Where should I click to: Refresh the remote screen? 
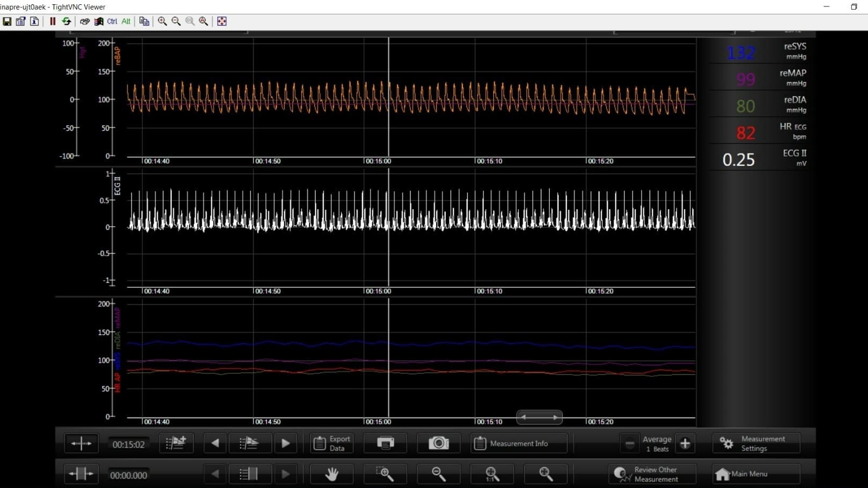click(x=66, y=21)
